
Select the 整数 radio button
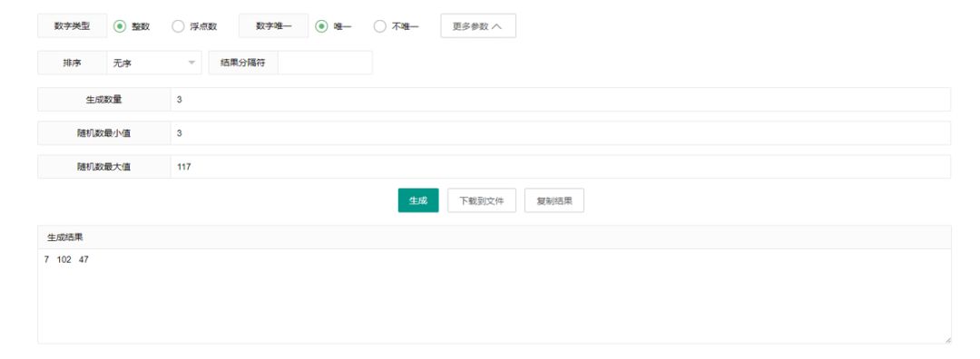click(120, 26)
